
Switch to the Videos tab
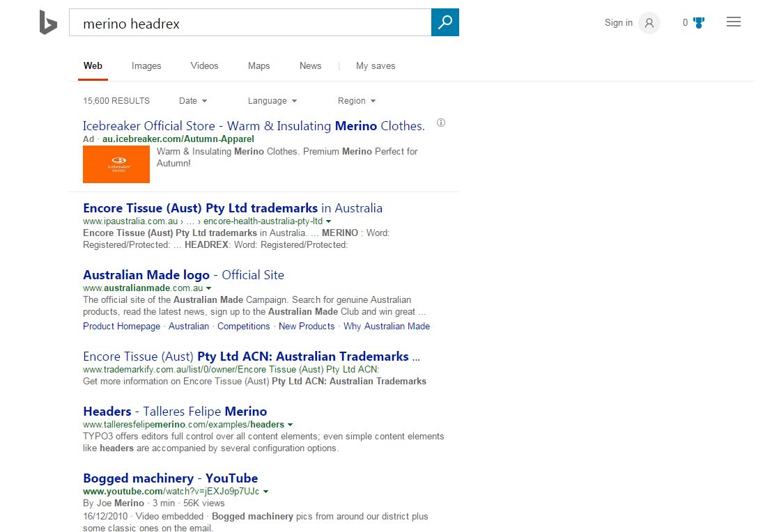pos(204,66)
